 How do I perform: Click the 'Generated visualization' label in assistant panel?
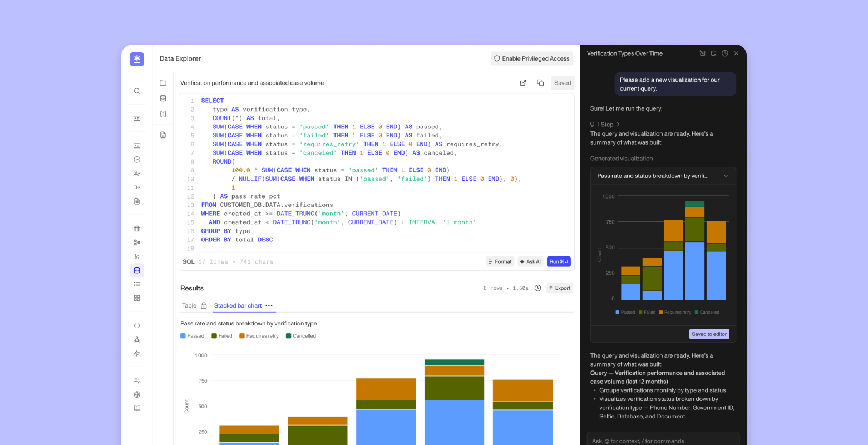pos(622,159)
